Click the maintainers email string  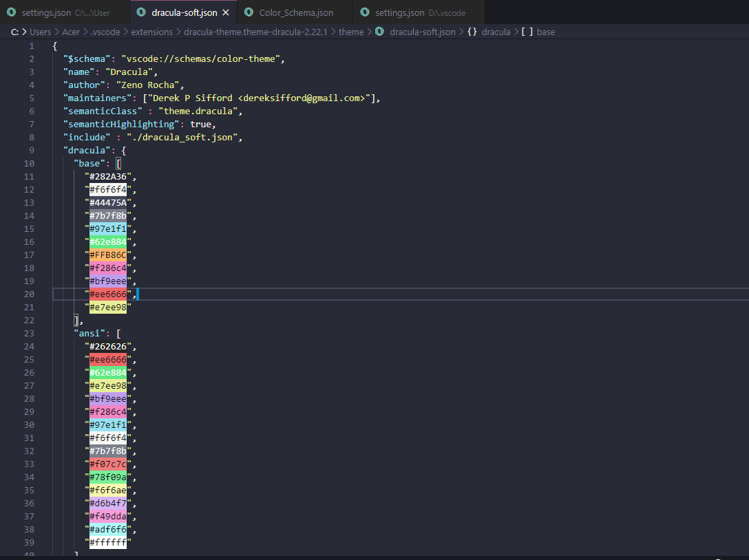click(x=259, y=98)
